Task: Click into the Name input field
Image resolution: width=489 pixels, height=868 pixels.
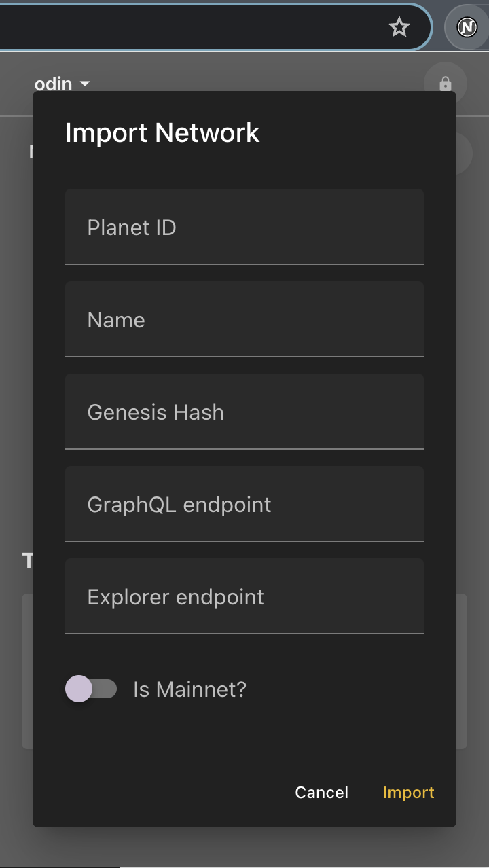Action: 244,319
